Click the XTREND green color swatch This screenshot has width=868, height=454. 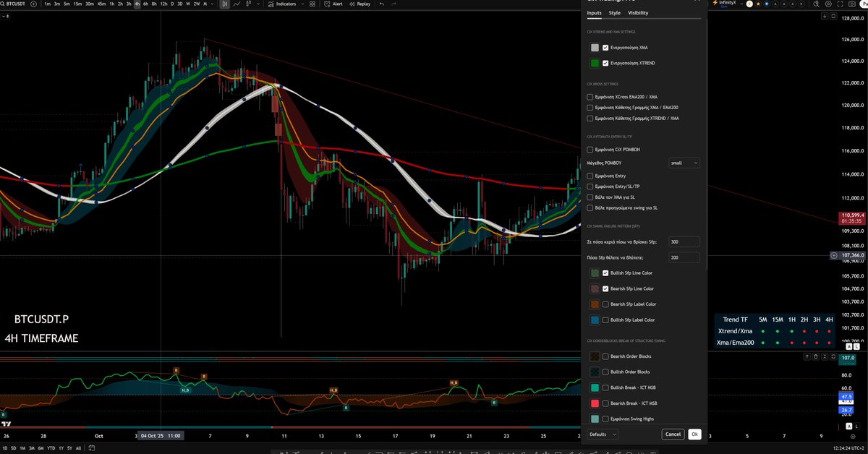click(x=595, y=64)
